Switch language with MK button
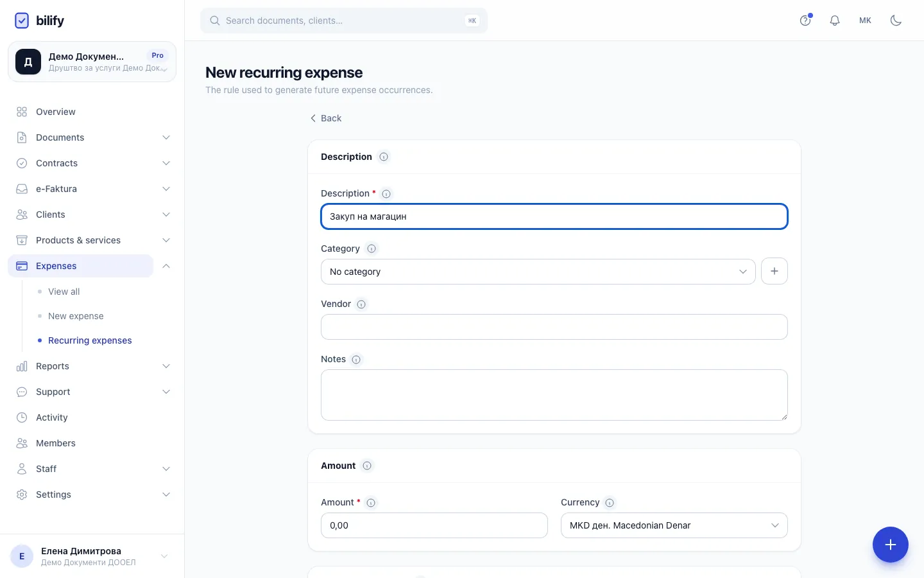This screenshot has width=924, height=578. (865, 21)
